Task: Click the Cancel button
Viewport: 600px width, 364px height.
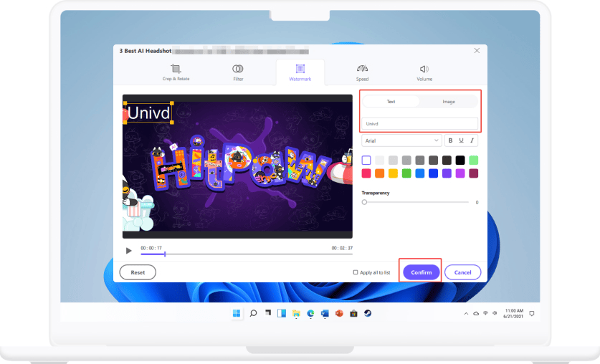Action: [x=462, y=272]
